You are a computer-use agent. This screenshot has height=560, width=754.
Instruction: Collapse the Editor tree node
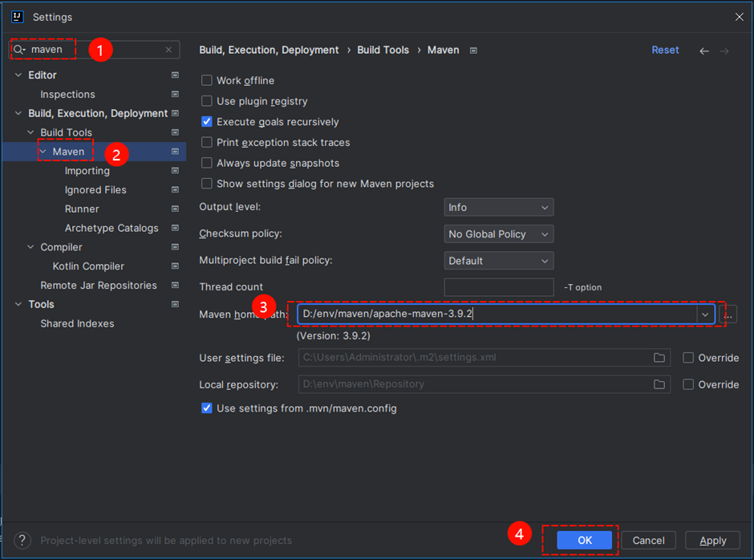[18, 75]
